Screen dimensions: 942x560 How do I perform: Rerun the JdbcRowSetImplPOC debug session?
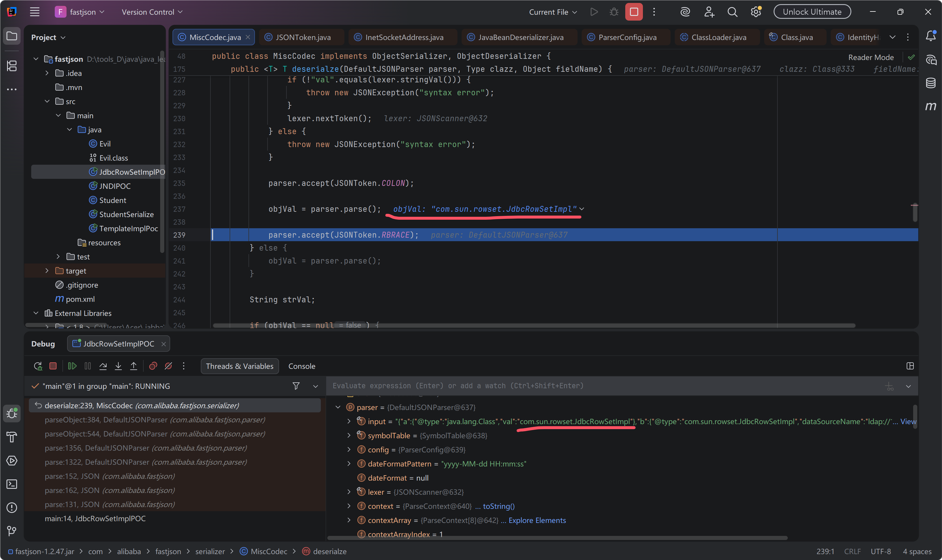[38, 366]
